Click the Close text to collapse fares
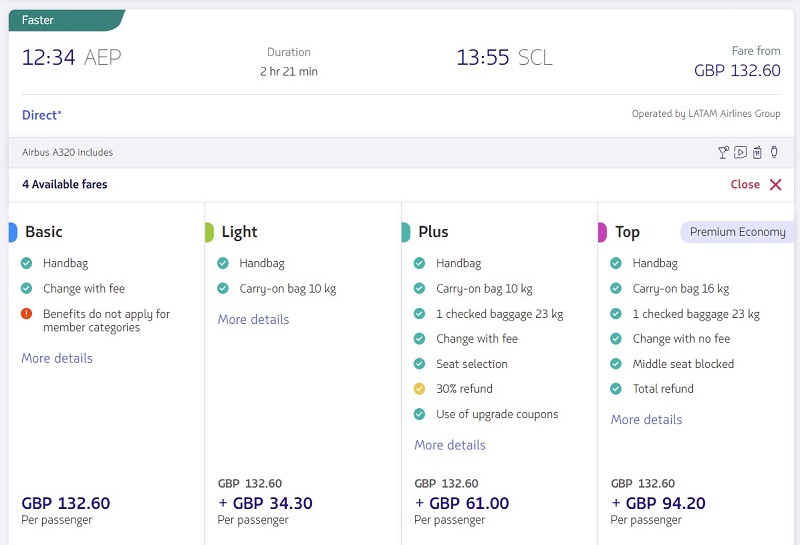The height and width of the screenshot is (545, 800). tap(745, 184)
